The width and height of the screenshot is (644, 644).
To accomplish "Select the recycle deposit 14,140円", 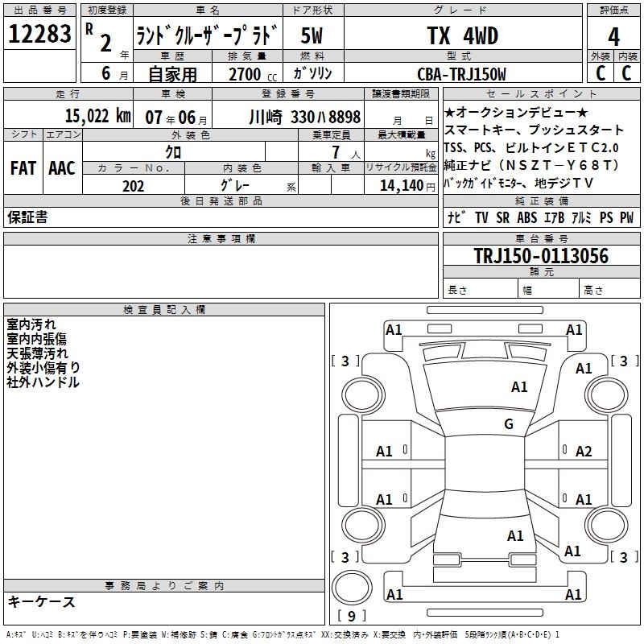I will (407, 186).
